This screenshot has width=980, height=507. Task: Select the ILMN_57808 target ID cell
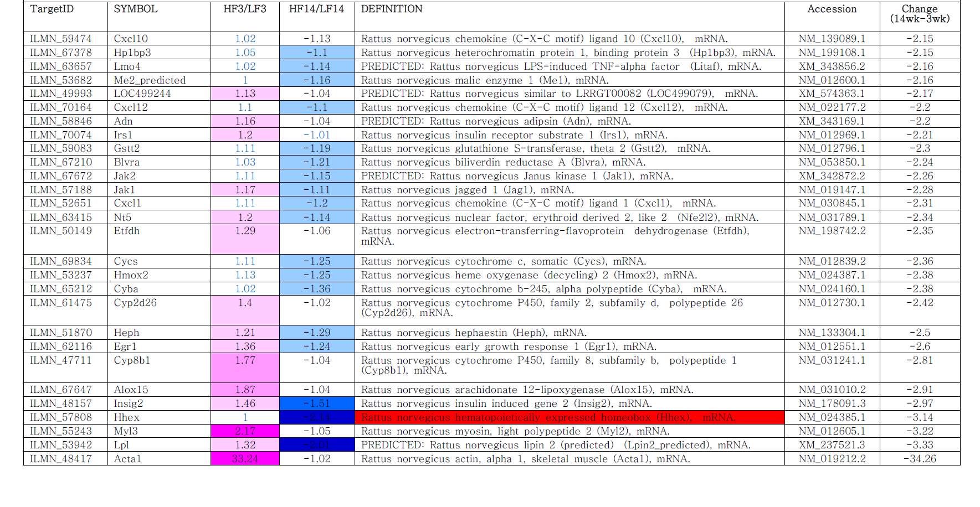[x=65, y=417]
